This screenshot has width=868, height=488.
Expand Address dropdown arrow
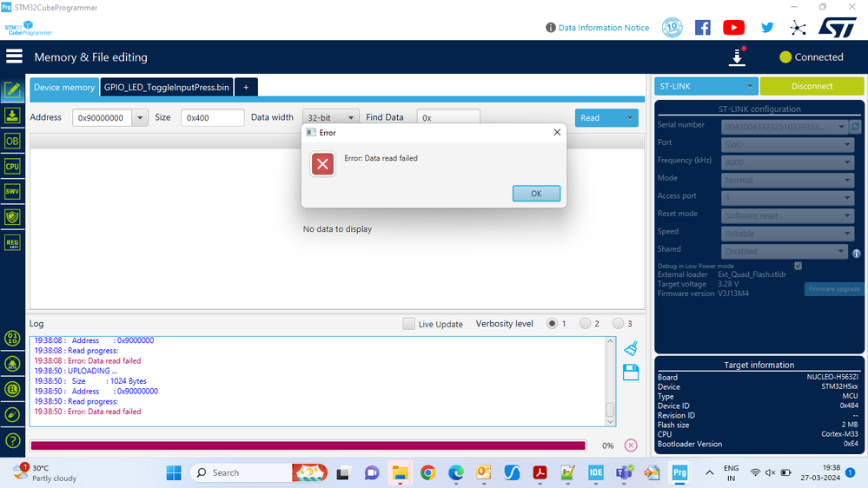pos(140,117)
